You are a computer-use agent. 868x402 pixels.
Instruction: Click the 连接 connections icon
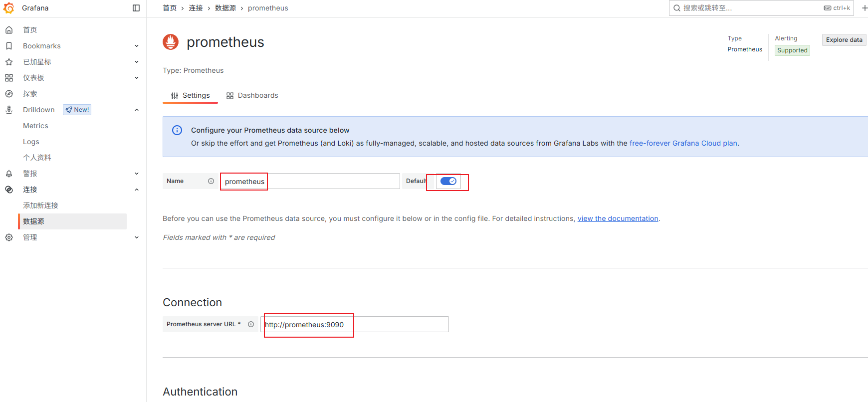(9, 190)
